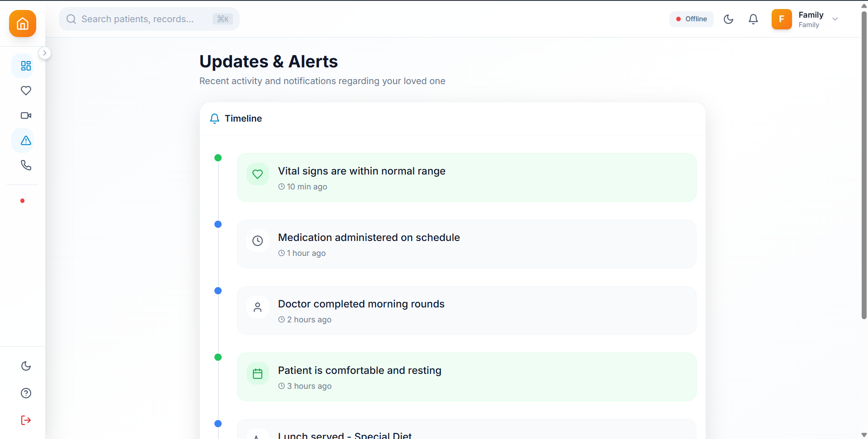Open the dashboard grid icon in sidebar
This screenshot has height=439, width=868.
coord(26,66)
